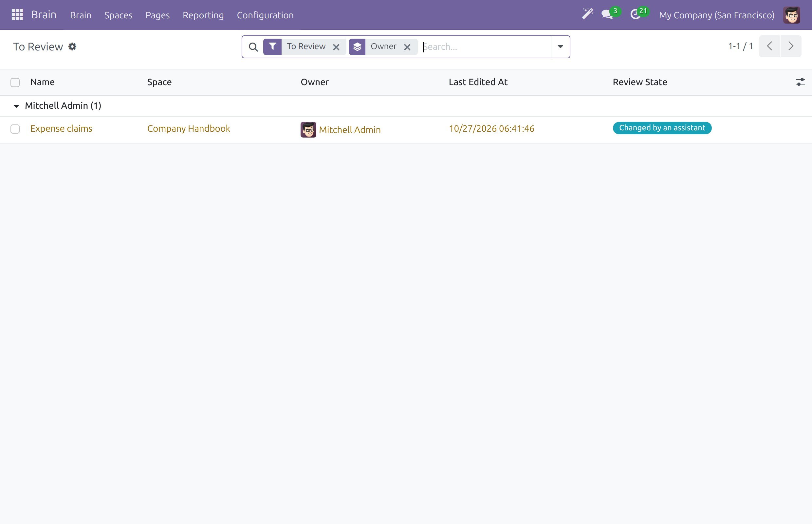Open the user avatar menu in top bar
The height and width of the screenshot is (524, 812).
pyautogui.click(x=792, y=15)
